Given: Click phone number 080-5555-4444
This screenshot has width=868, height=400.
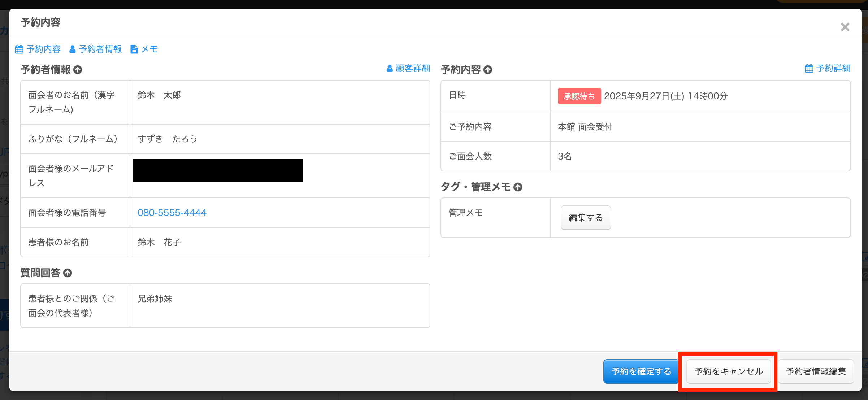Looking at the screenshot, I should [172, 213].
